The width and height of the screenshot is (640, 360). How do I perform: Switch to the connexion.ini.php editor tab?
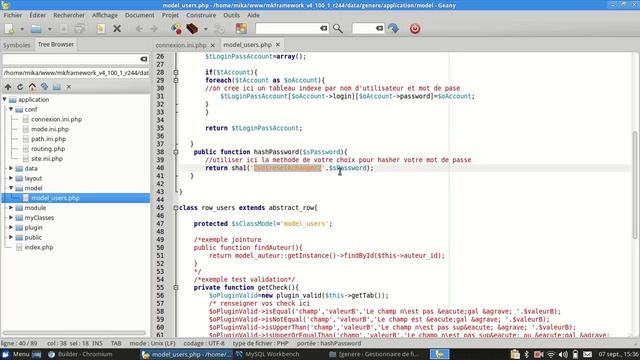coord(181,45)
